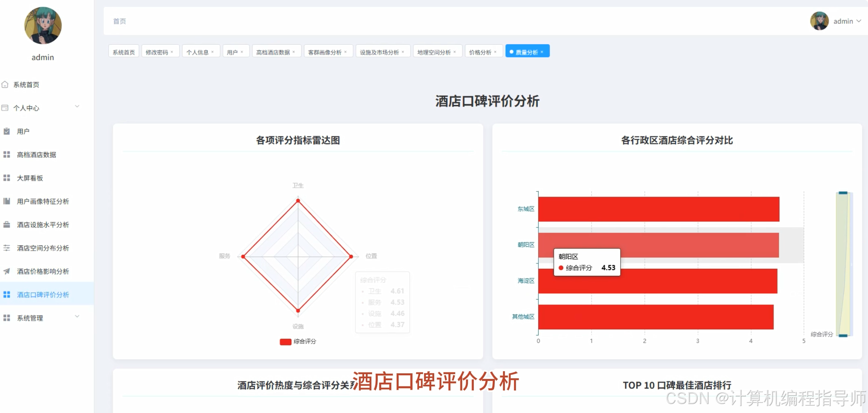Select the 用户画像特征分析 chart icon
This screenshot has height=413, width=868.
(x=6, y=201)
